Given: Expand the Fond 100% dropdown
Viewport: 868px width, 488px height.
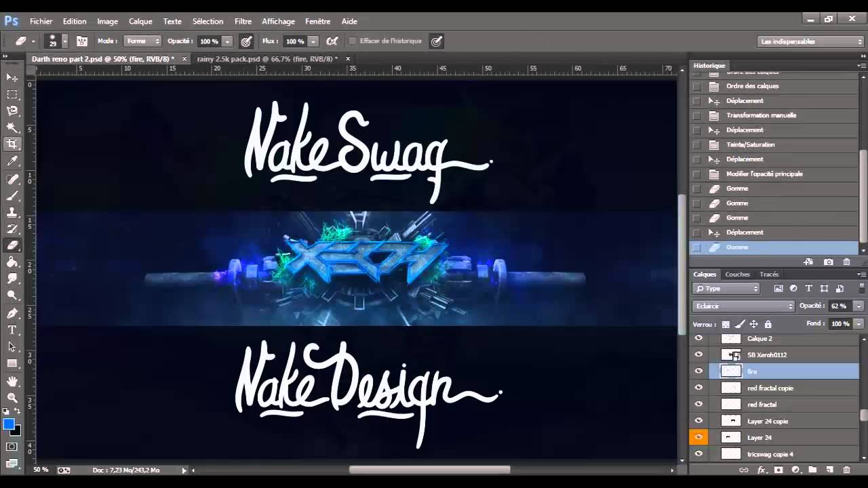Looking at the screenshot, I should point(859,324).
